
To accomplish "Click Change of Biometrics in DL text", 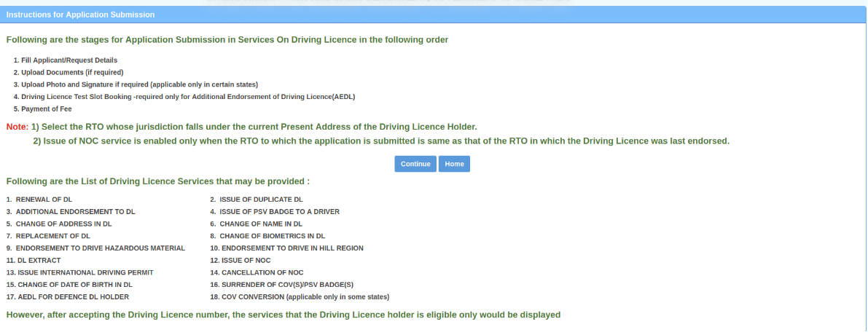I will pos(272,236).
